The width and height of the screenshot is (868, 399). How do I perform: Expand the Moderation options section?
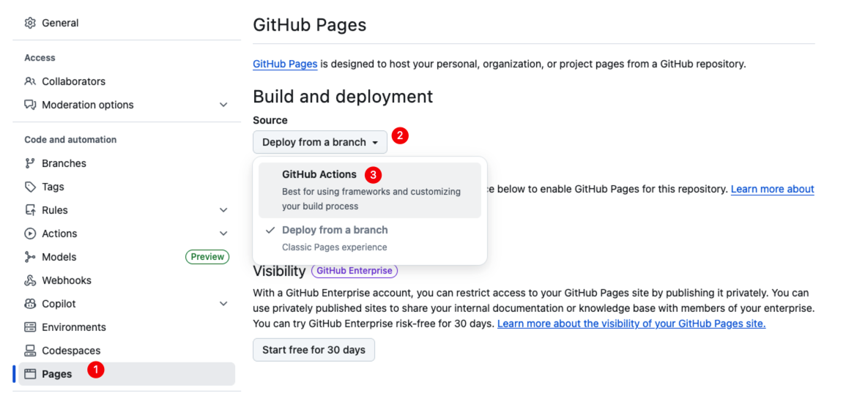(x=223, y=105)
